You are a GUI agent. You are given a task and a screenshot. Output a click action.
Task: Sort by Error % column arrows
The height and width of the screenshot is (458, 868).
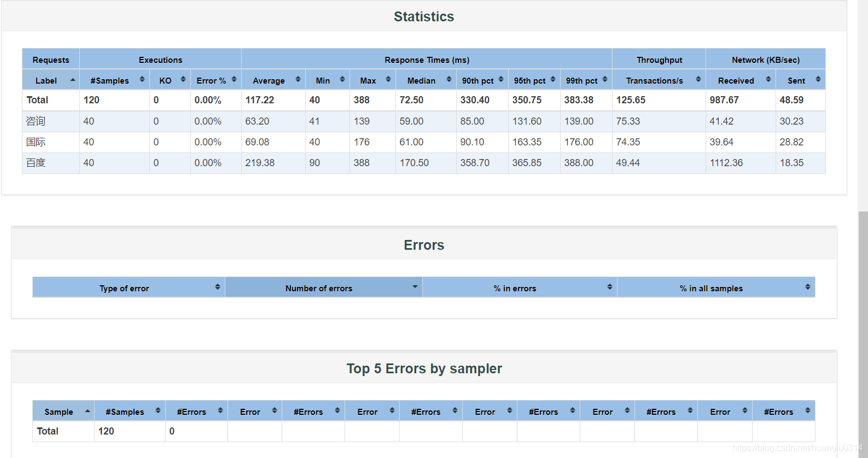pyautogui.click(x=234, y=80)
